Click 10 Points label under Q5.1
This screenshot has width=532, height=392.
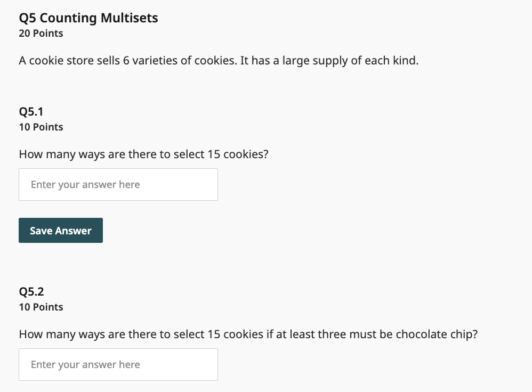click(x=41, y=127)
